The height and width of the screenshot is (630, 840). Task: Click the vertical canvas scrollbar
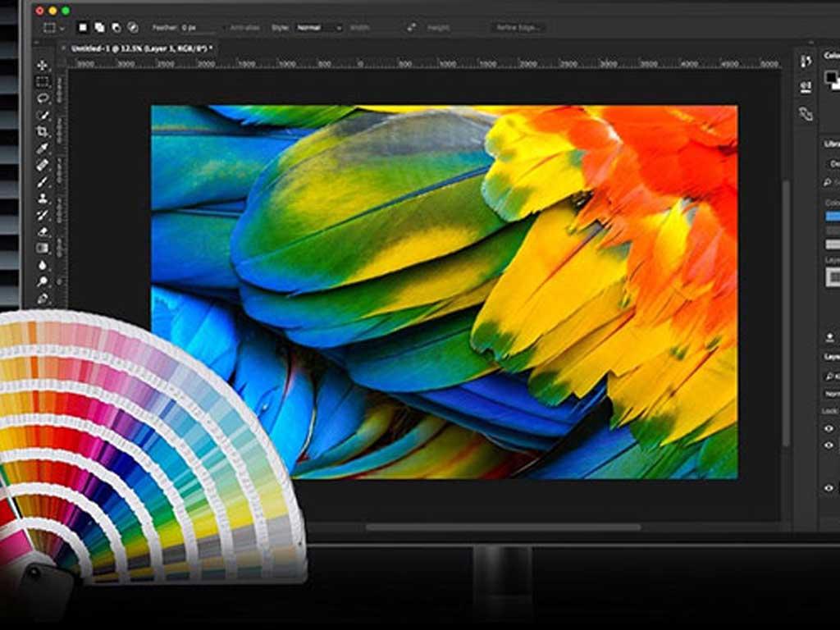coord(787,287)
